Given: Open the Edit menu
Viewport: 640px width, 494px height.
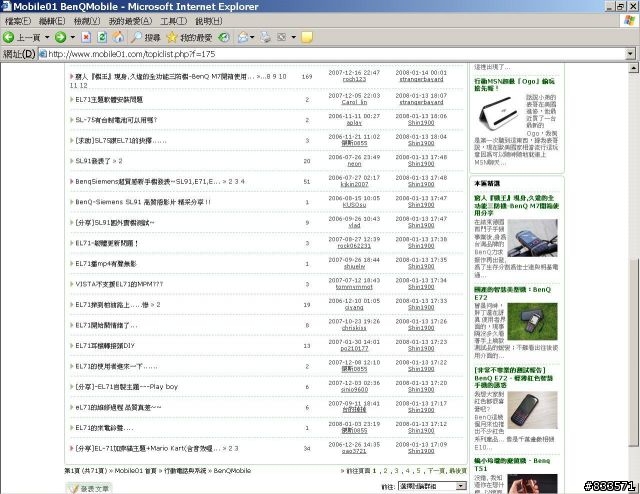Looking at the screenshot, I should point(52,21).
